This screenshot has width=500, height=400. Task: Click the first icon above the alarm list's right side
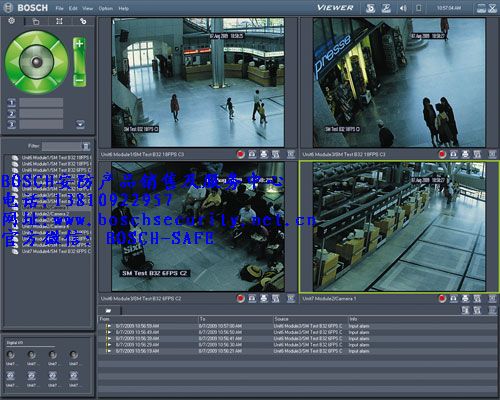click(465, 310)
